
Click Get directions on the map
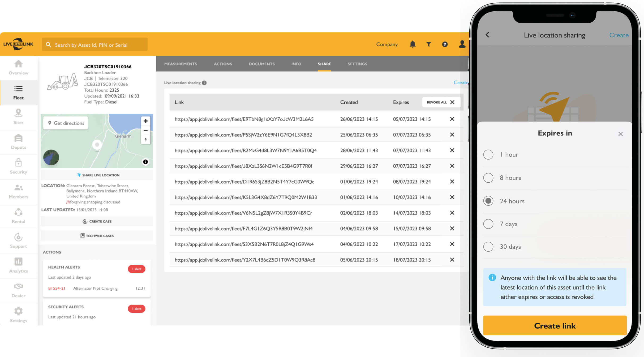(66, 123)
